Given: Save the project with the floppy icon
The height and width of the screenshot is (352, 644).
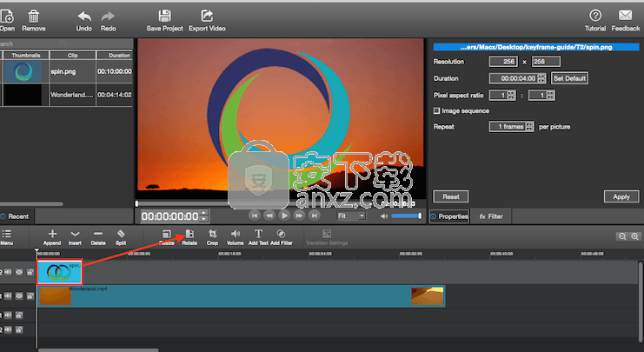Looking at the screenshot, I should [165, 17].
